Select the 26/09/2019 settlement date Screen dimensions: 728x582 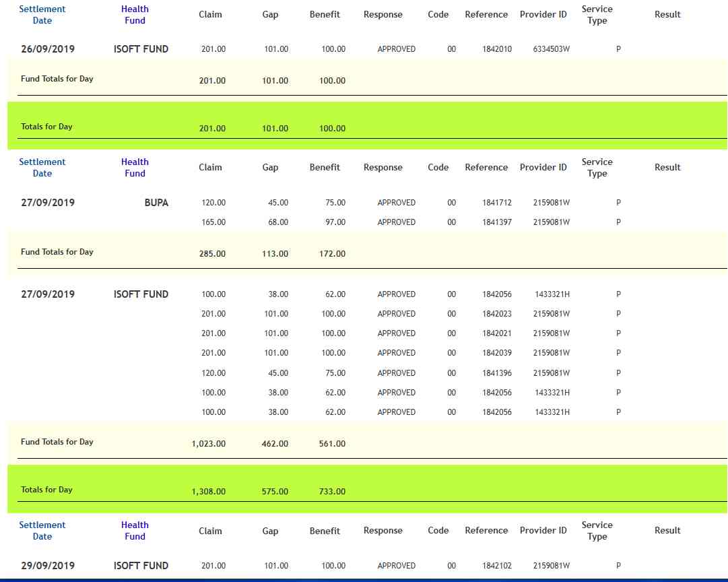[48, 48]
